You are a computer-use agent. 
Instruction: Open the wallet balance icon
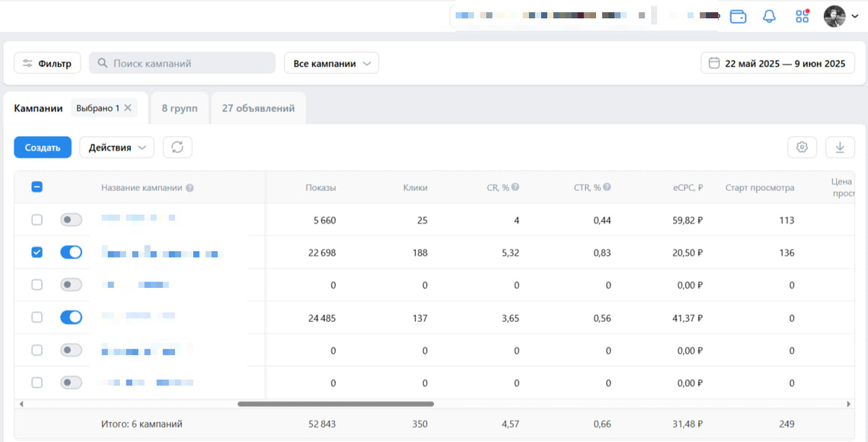point(738,16)
